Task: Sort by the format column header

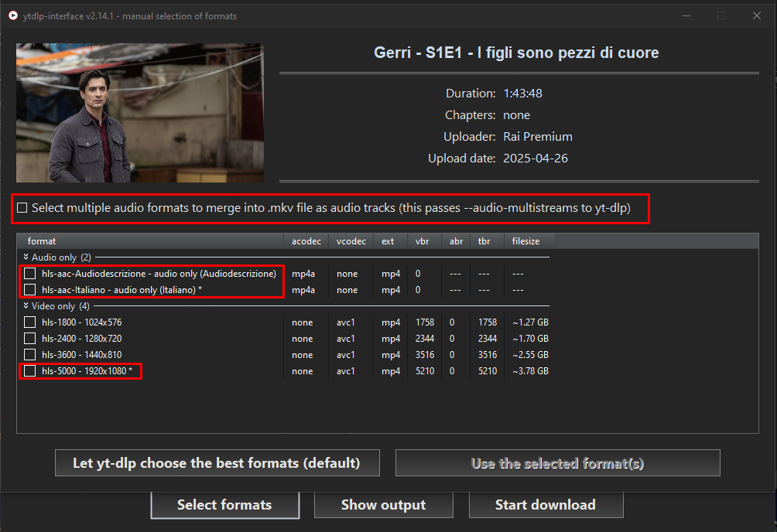Action: (x=150, y=241)
